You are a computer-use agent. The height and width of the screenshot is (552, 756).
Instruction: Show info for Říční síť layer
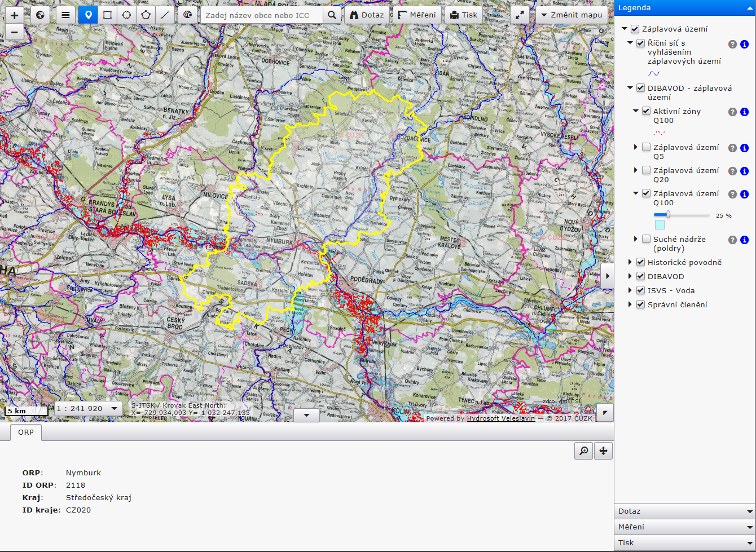(744, 44)
